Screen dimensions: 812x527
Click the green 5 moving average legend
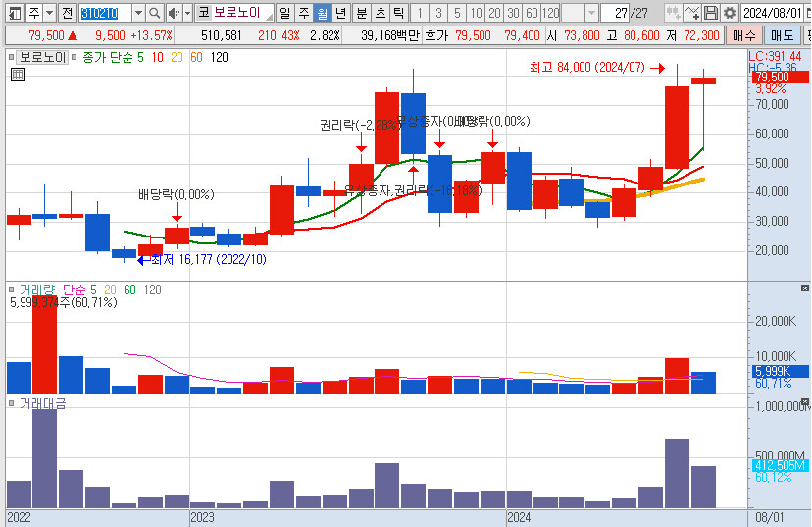(x=140, y=57)
